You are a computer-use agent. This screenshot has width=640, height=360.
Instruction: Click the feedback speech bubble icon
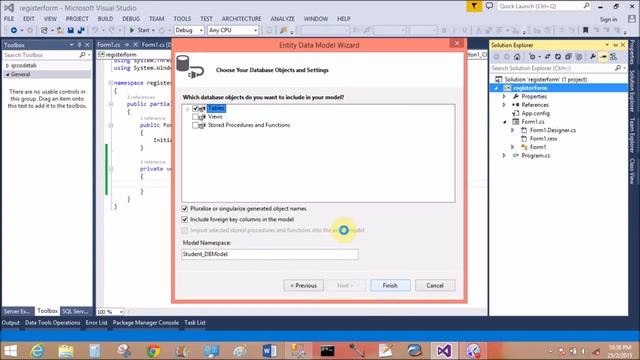(x=489, y=6)
